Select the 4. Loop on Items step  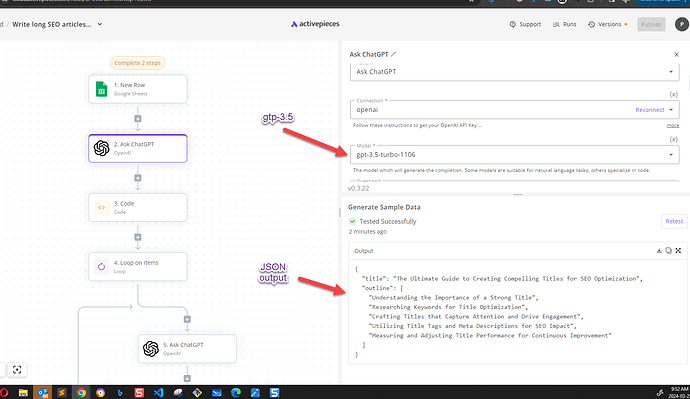[x=138, y=267]
